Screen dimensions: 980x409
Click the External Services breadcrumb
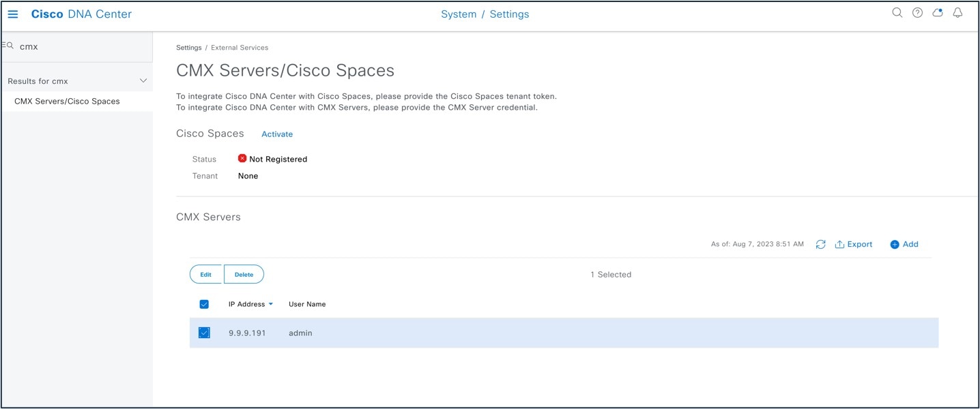[x=240, y=48]
